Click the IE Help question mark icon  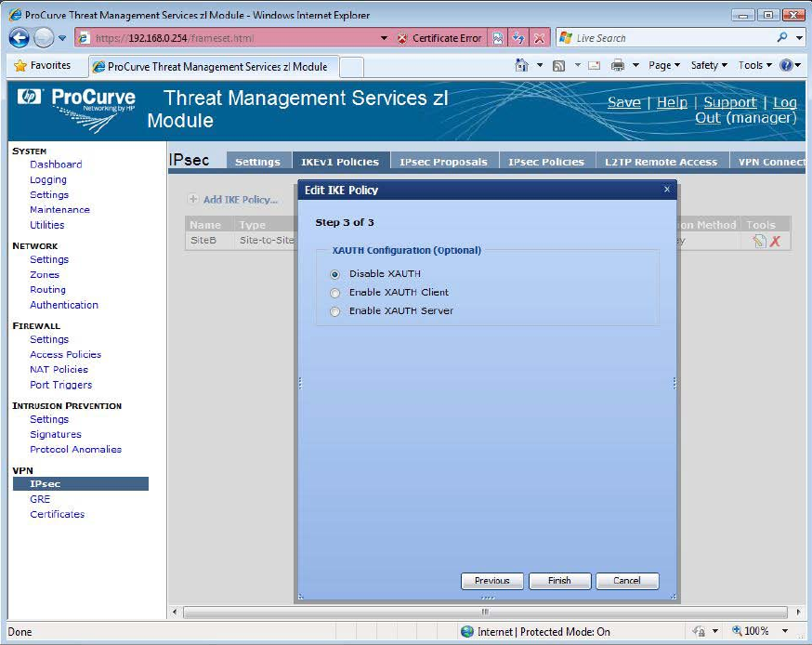coord(786,65)
